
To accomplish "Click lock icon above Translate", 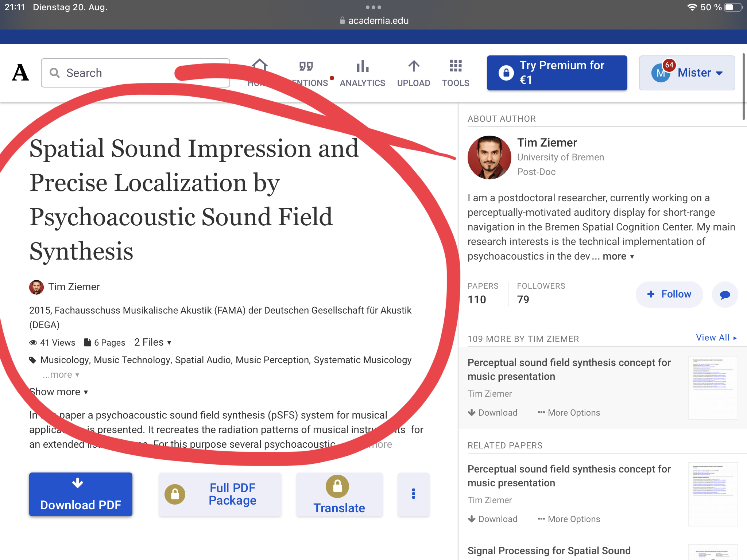I will (337, 486).
